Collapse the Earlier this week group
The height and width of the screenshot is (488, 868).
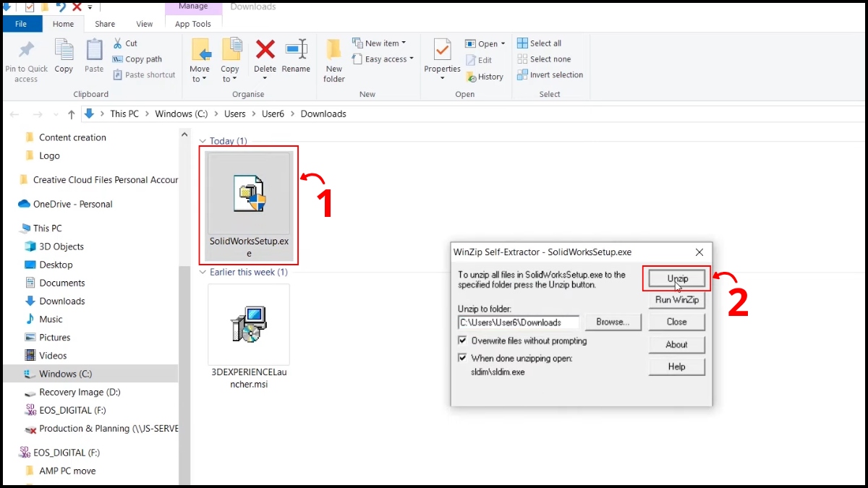click(x=203, y=273)
